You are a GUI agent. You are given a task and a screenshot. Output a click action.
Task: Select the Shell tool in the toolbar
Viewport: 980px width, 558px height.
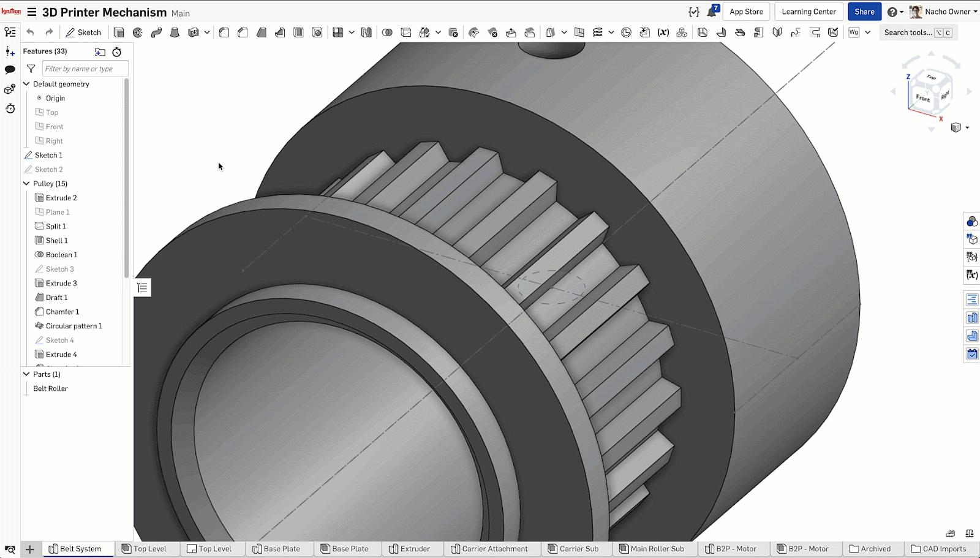tap(298, 32)
